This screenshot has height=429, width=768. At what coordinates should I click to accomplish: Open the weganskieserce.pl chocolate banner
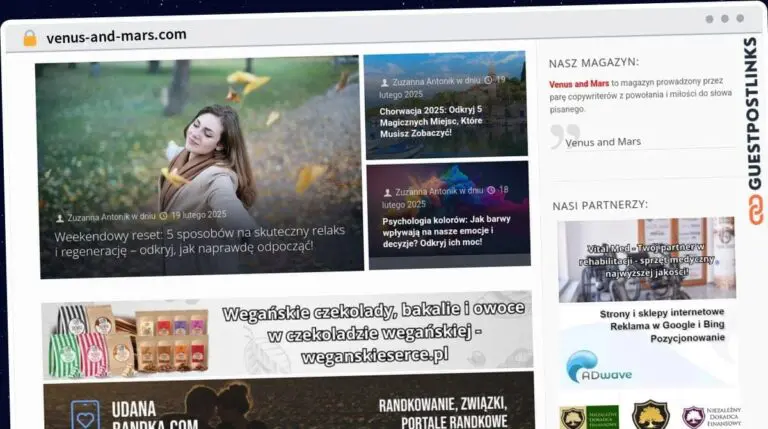tap(287, 334)
